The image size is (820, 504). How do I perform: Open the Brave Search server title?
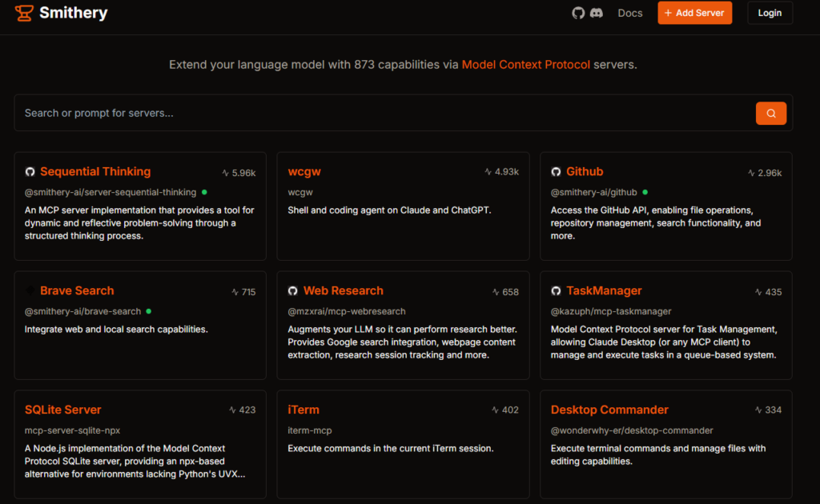(x=77, y=290)
